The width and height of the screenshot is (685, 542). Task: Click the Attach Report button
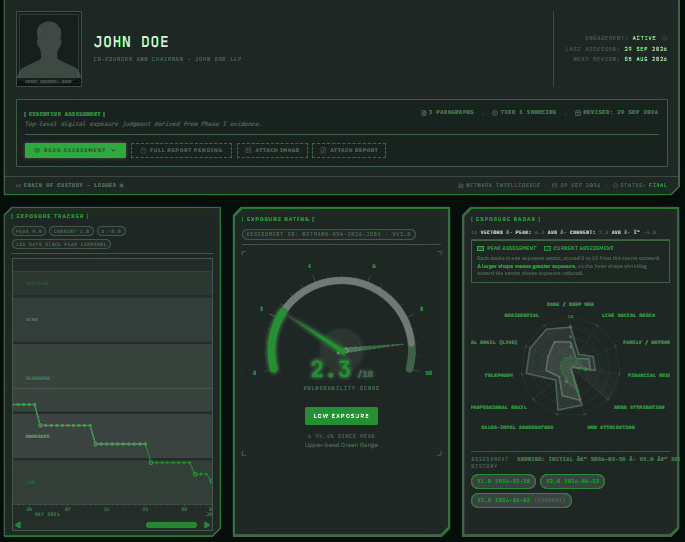pyautogui.click(x=349, y=150)
